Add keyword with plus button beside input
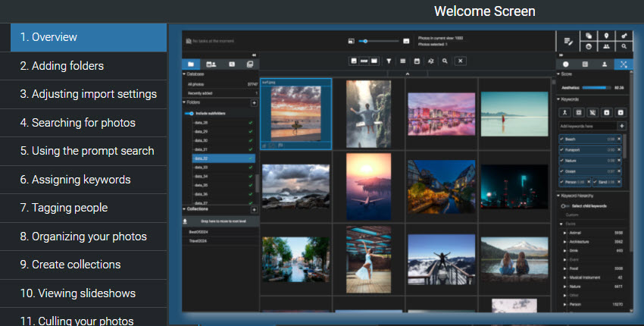 622,126
